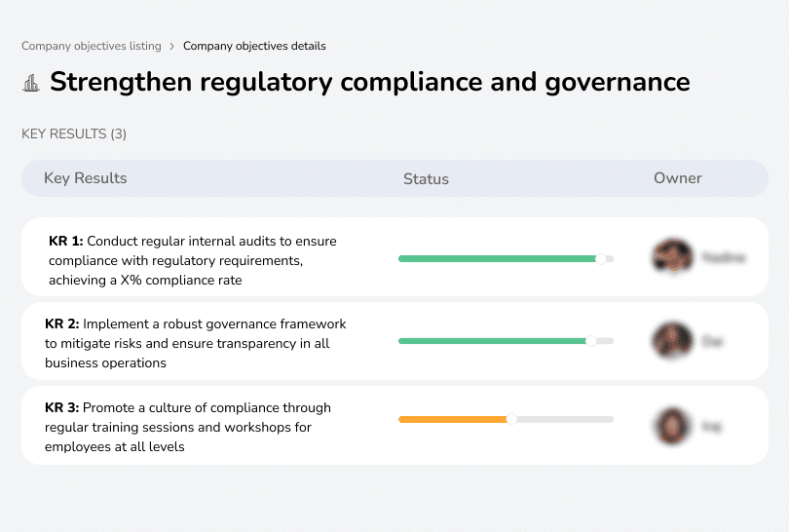Click the KR 1 owner avatar
This screenshot has width=789, height=532.
click(672, 256)
